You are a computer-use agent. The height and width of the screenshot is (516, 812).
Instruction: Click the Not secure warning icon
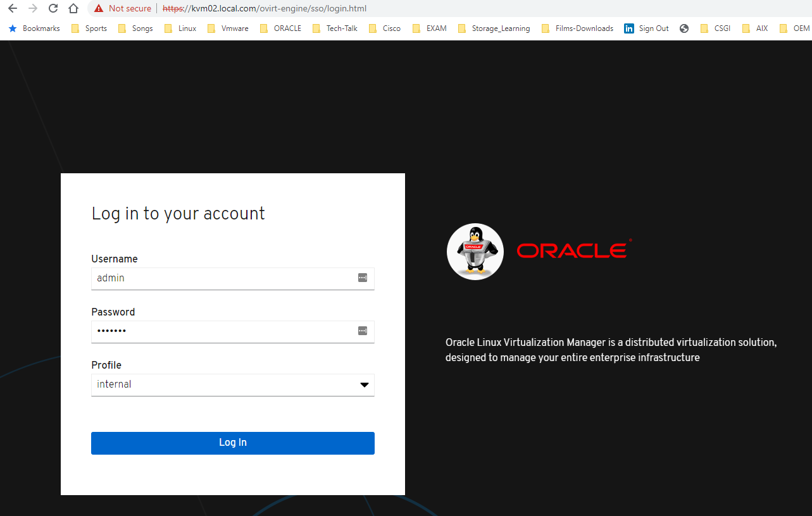pyautogui.click(x=98, y=8)
